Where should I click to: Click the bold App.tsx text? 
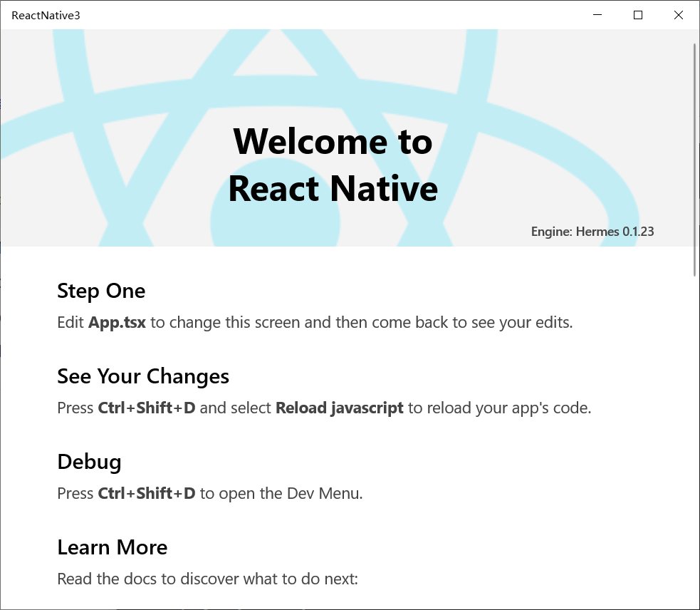pyautogui.click(x=117, y=322)
